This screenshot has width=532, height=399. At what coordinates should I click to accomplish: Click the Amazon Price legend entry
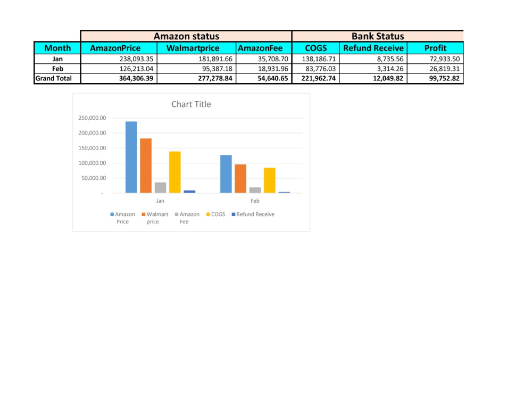click(x=122, y=218)
